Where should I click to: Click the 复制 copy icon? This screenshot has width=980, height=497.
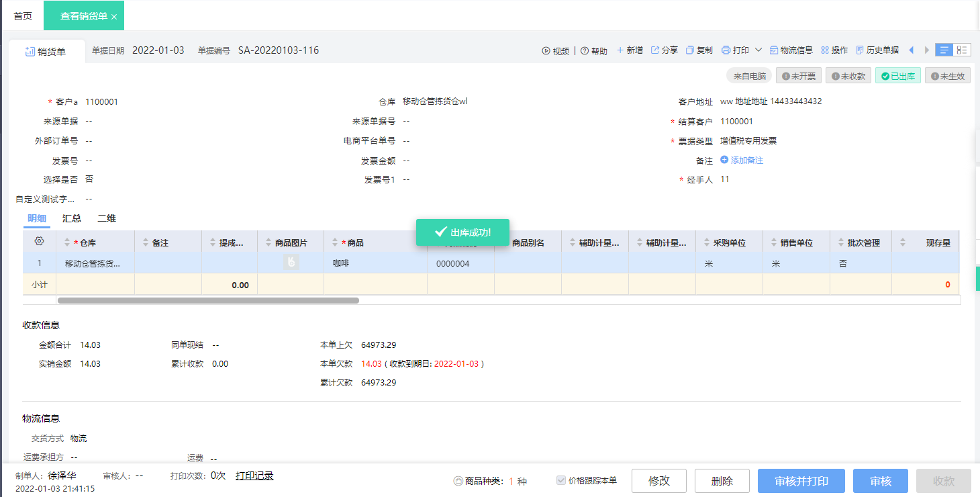pyautogui.click(x=690, y=50)
